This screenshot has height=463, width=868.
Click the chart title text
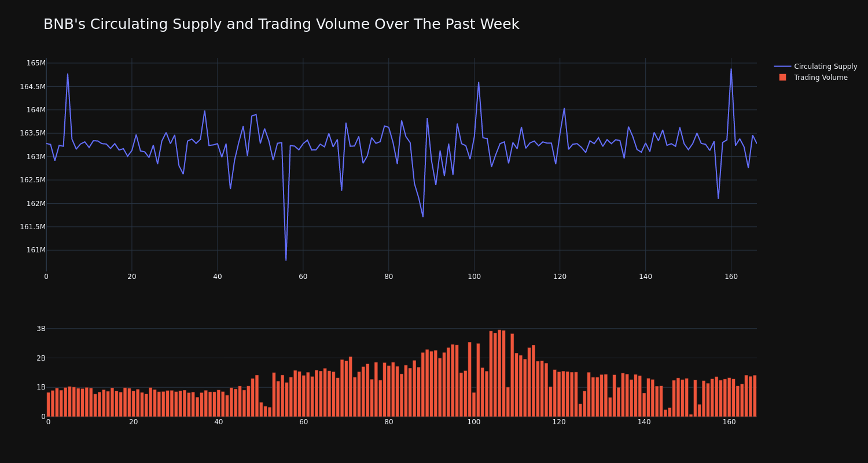coord(281,25)
